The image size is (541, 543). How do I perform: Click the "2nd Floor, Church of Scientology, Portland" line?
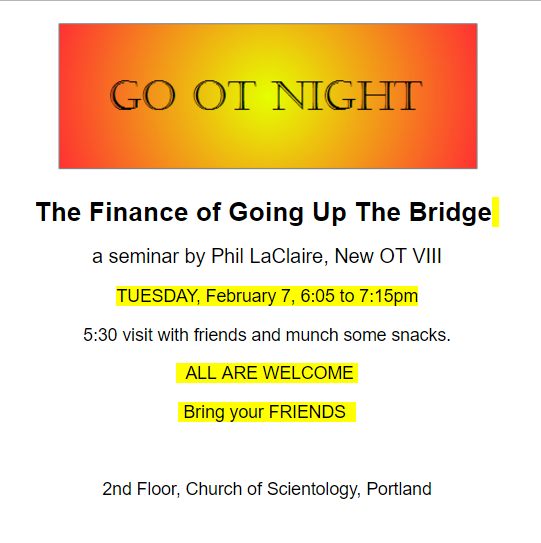point(267,489)
